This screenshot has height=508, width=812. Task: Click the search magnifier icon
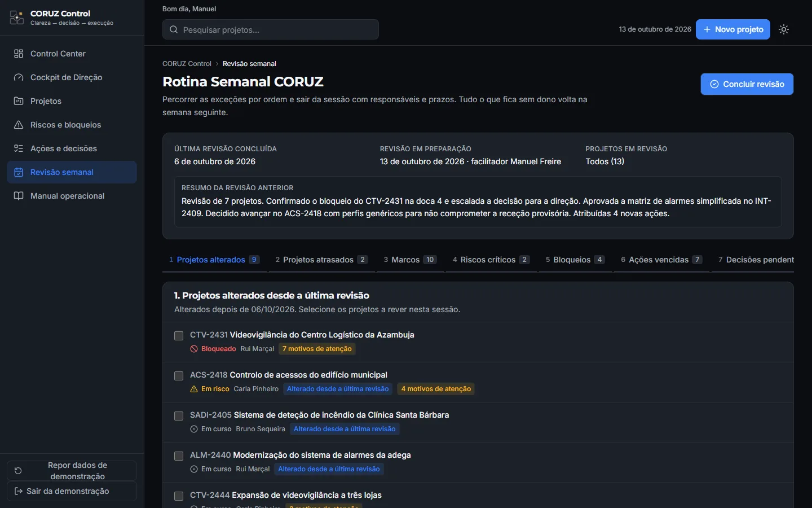click(x=174, y=29)
